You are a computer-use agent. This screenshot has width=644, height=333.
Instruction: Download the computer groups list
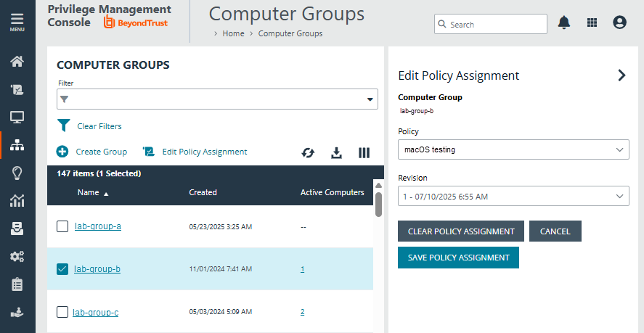336,152
